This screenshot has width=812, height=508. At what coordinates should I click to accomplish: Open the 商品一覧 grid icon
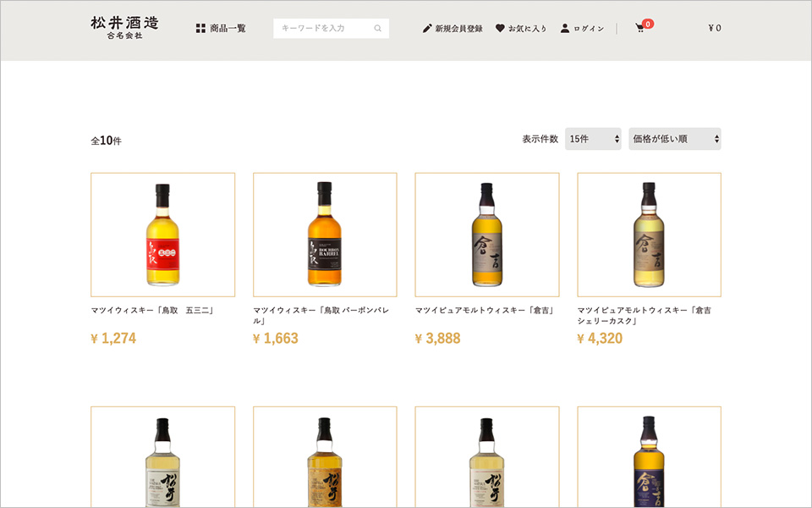pos(200,29)
